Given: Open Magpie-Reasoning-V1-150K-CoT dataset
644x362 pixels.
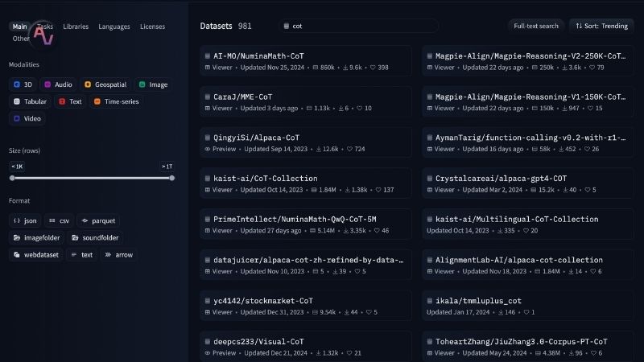Looking at the screenshot, I should (528, 102).
